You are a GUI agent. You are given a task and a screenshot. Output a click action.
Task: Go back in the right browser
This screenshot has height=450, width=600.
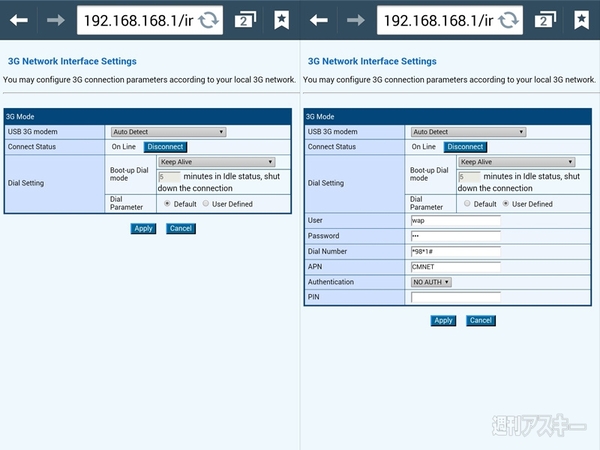(319, 20)
